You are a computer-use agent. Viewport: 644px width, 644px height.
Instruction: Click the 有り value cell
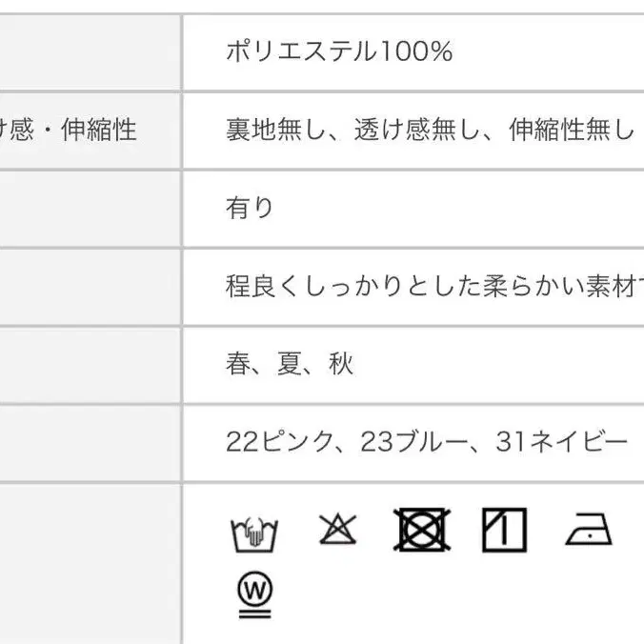(x=413, y=209)
